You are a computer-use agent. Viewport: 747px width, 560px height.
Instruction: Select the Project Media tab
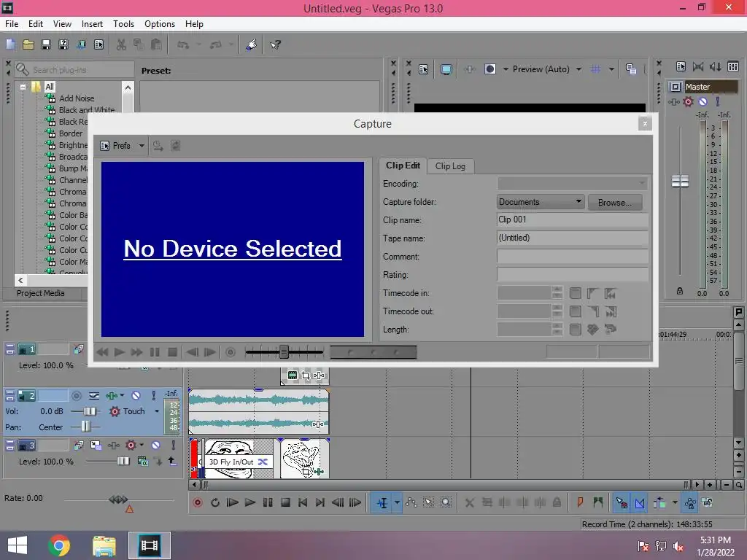(x=41, y=293)
